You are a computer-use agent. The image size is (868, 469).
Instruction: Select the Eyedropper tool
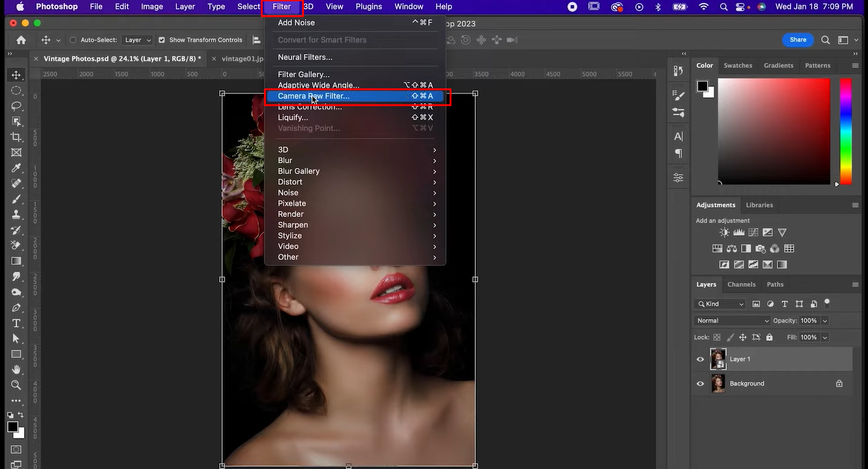coord(17,168)
